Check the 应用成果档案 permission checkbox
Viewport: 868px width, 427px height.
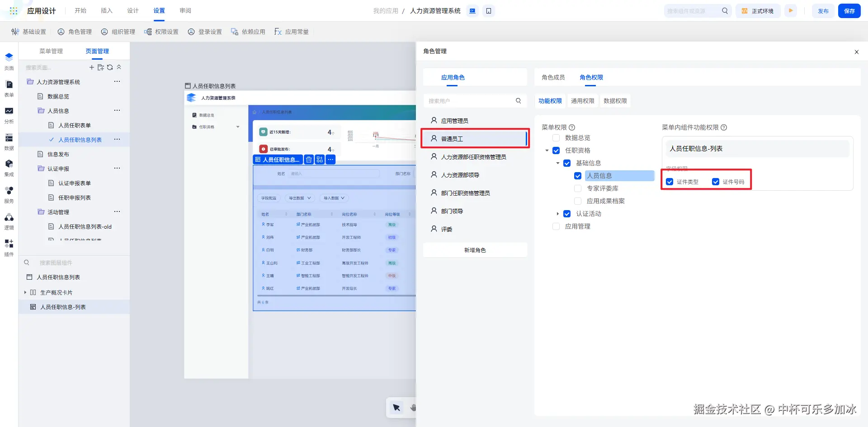578,201
